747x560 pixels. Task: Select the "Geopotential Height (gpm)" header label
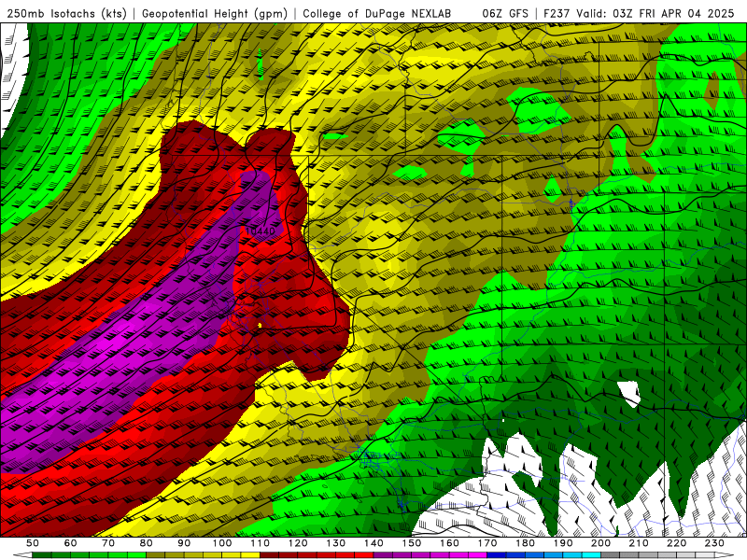point(215,14)
